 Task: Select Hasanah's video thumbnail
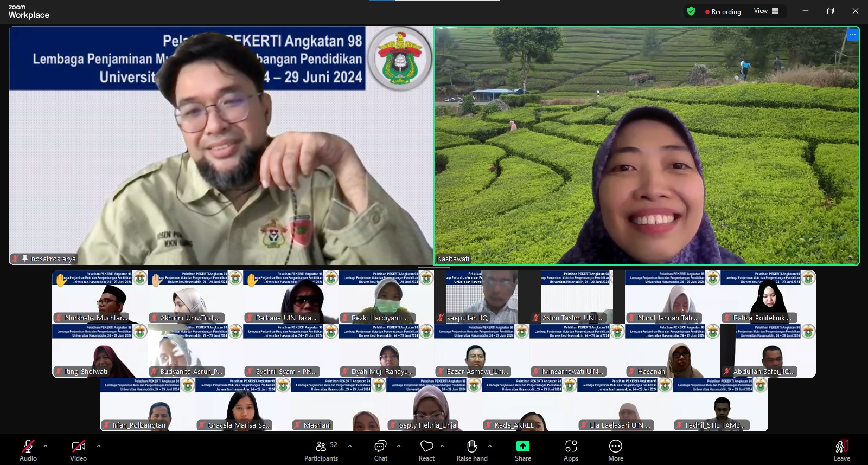click(x=673, y=351)
